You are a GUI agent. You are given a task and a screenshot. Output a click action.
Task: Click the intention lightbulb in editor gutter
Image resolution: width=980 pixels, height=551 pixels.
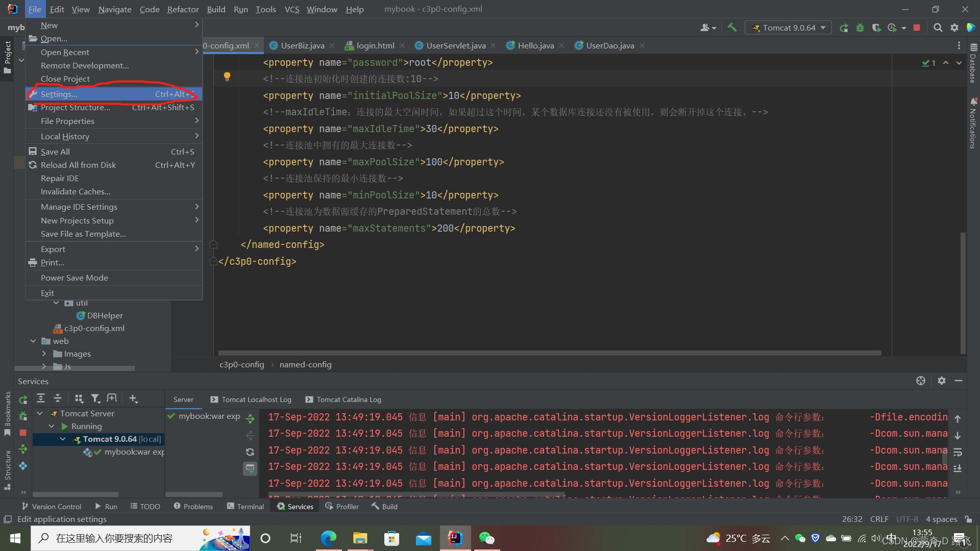(227, 77)
